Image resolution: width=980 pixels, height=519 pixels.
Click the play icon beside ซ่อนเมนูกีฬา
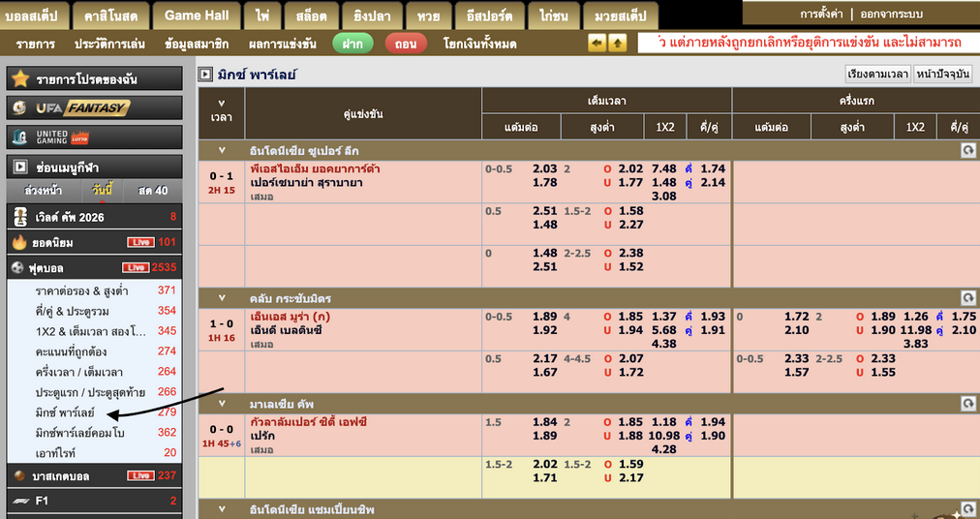20,167
